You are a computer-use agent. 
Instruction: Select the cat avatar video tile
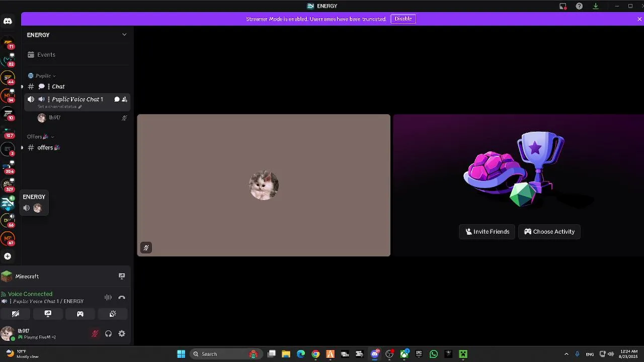pos(264,186)
